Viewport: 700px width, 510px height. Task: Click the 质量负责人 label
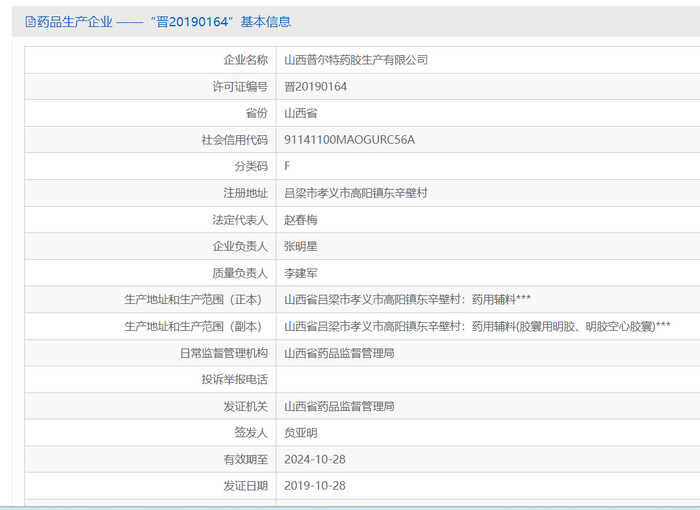pos(240,273)
